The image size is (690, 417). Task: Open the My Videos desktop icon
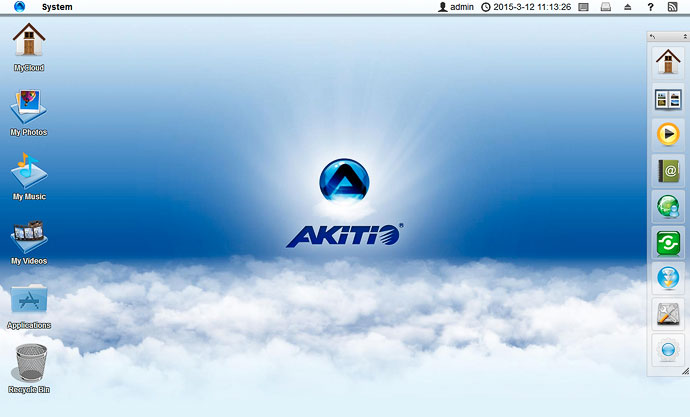pyautogui.click(x=28, y=236)
